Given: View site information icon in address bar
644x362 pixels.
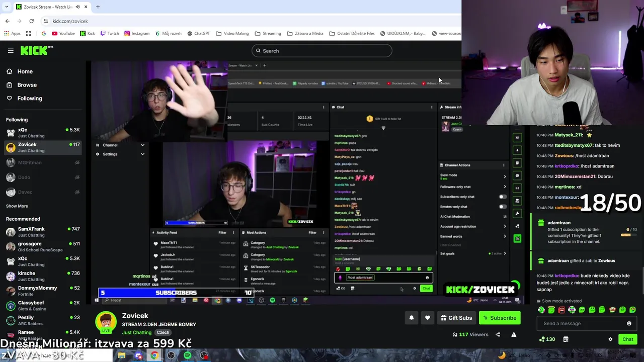Looking at the screenshot, I should pos(46,21).
